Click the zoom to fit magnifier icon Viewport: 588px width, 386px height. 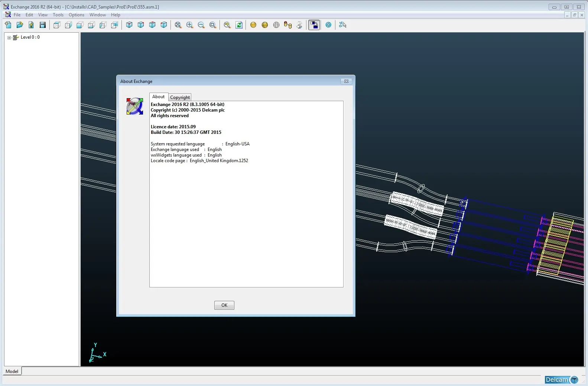click(x=178, y=25)
